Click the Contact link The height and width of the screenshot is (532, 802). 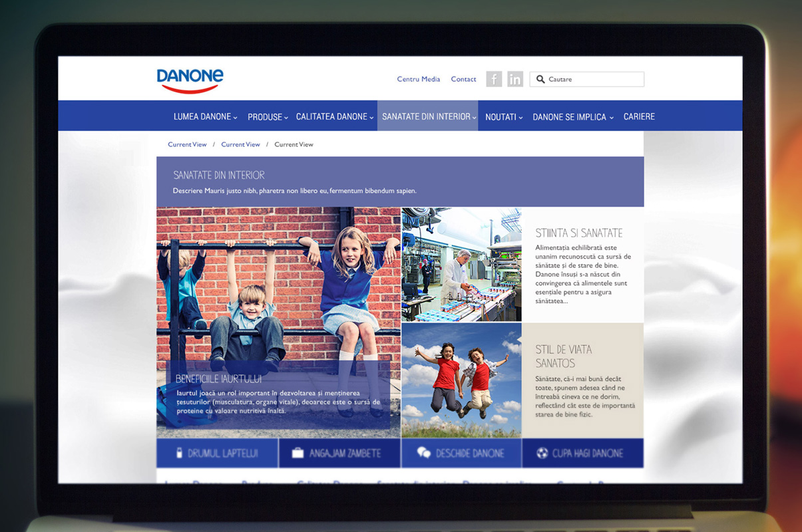[463, 78]
